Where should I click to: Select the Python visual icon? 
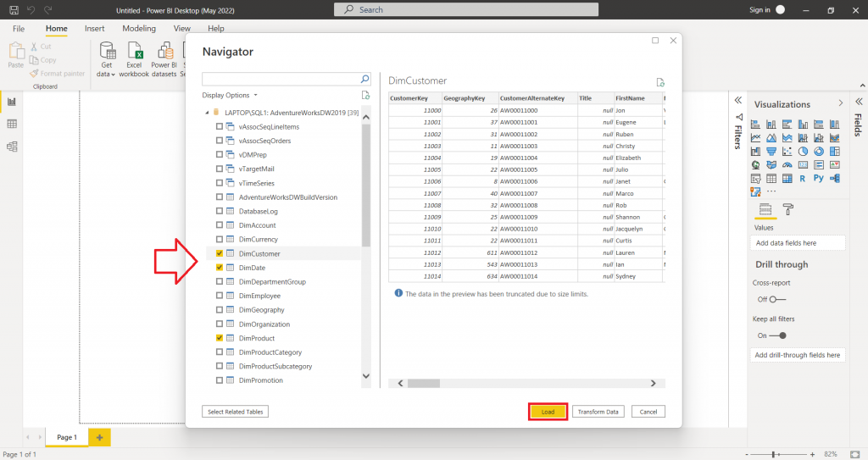point(819,178)
